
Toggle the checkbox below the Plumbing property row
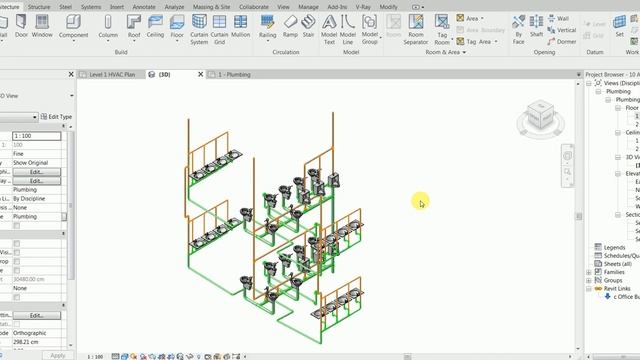16,226
